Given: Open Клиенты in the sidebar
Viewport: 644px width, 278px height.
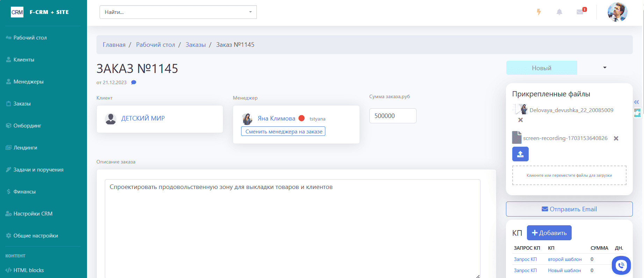Looking at the screenshot, I should point(24,60).
